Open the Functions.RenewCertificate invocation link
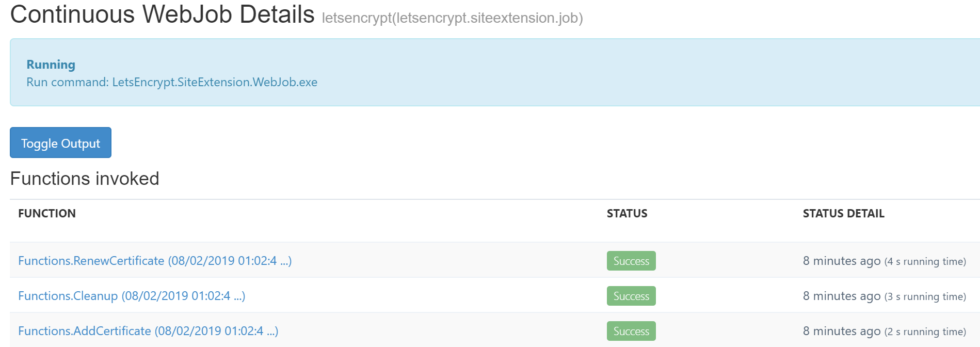This screenshot has height=347, width=980. 155,261
